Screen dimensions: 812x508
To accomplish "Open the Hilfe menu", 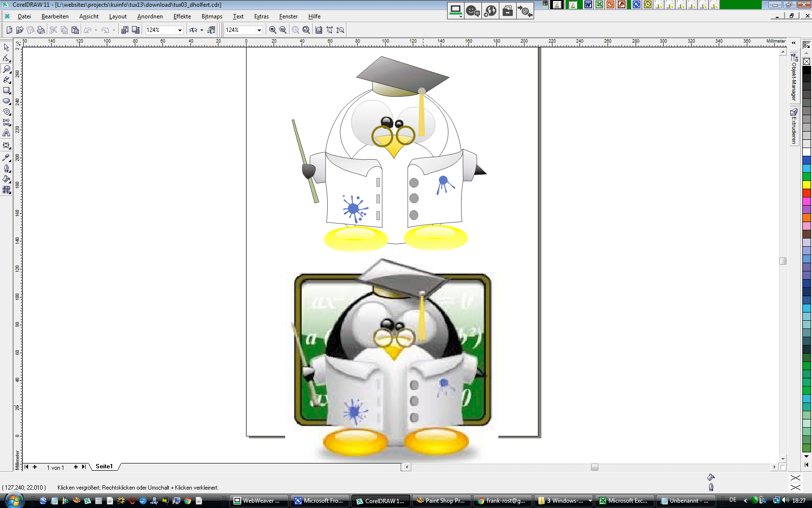I will pyautogui.click(x=314, y=16).
